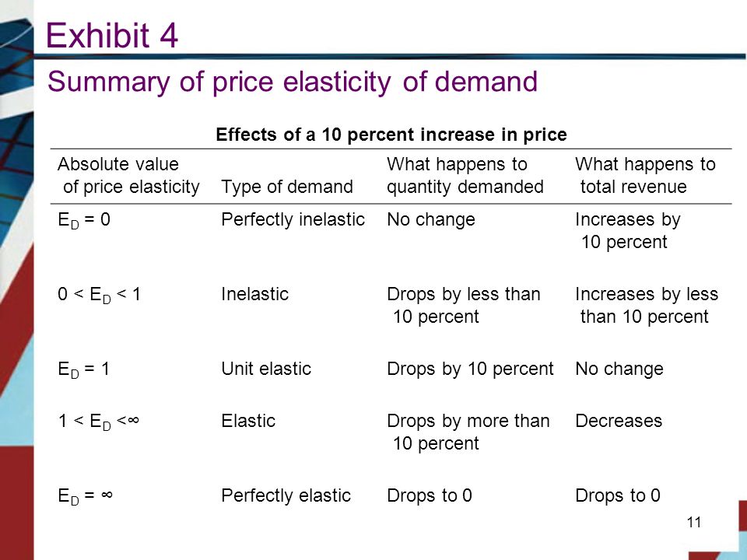The image size is (747, 560).
Task: Click the Absolute value of price elasticity header
Action: [128, 175]
